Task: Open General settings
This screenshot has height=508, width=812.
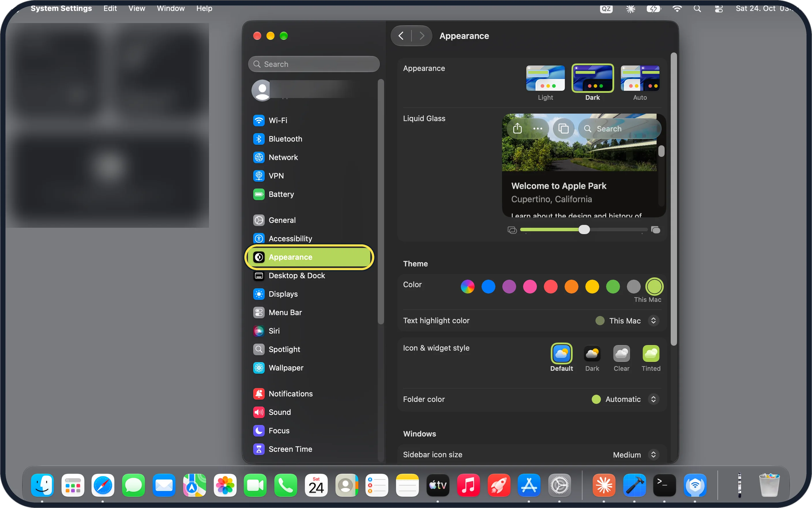Action: pyautogui.click(x=309, y=220)
